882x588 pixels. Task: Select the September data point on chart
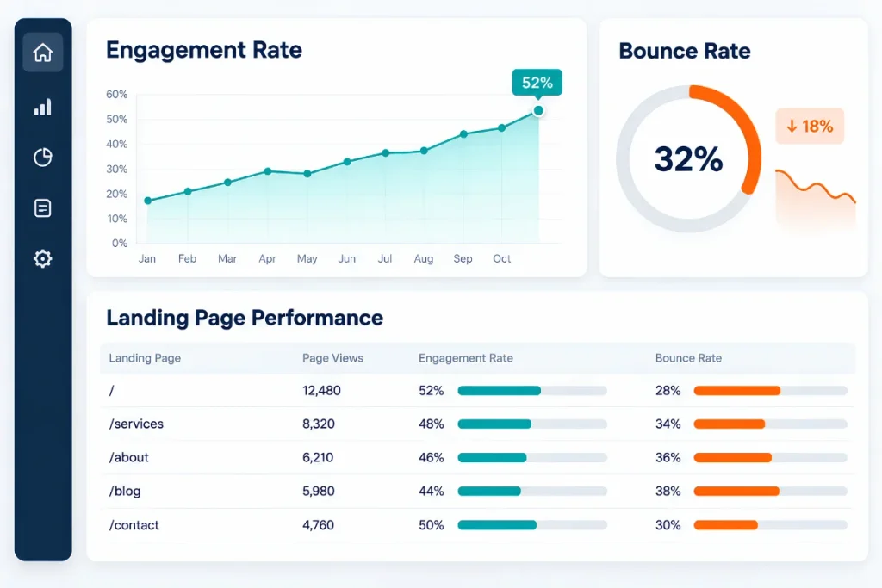463,133
